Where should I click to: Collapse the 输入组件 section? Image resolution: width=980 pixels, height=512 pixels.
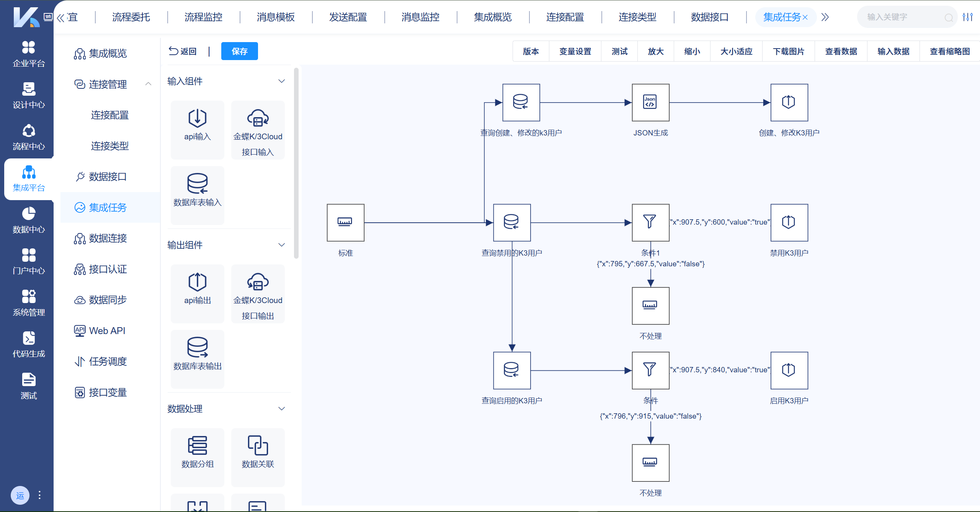281,81
